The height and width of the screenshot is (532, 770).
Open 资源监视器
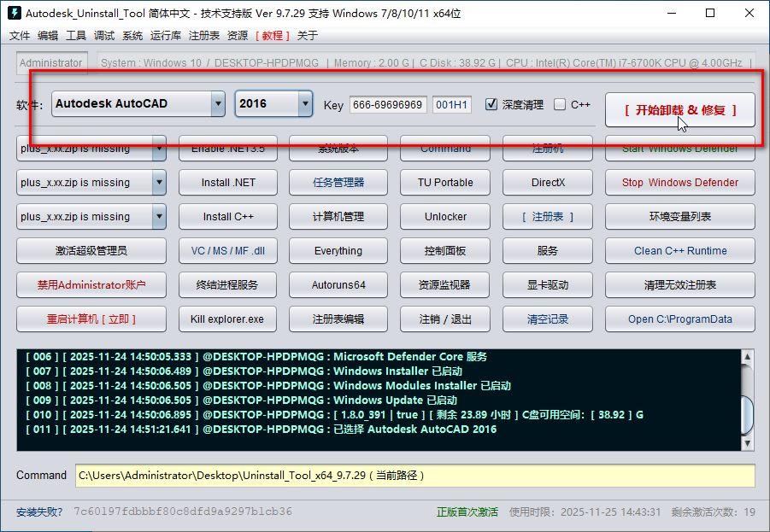(445, 284)
